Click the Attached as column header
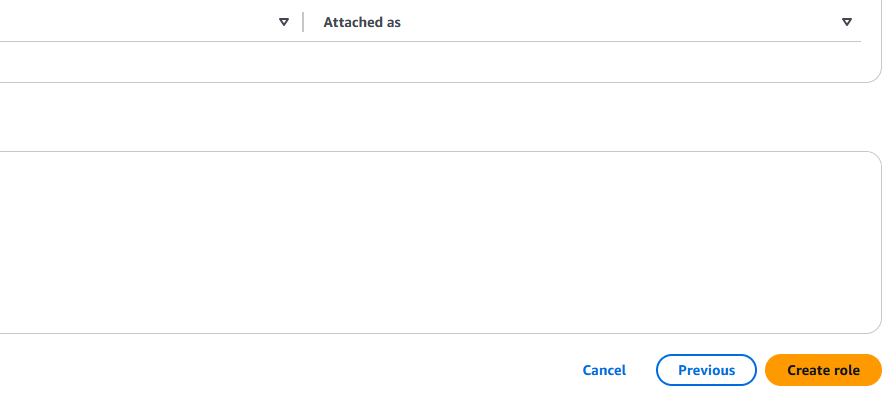This screenshot has height=406, width=892. (362, 22)
